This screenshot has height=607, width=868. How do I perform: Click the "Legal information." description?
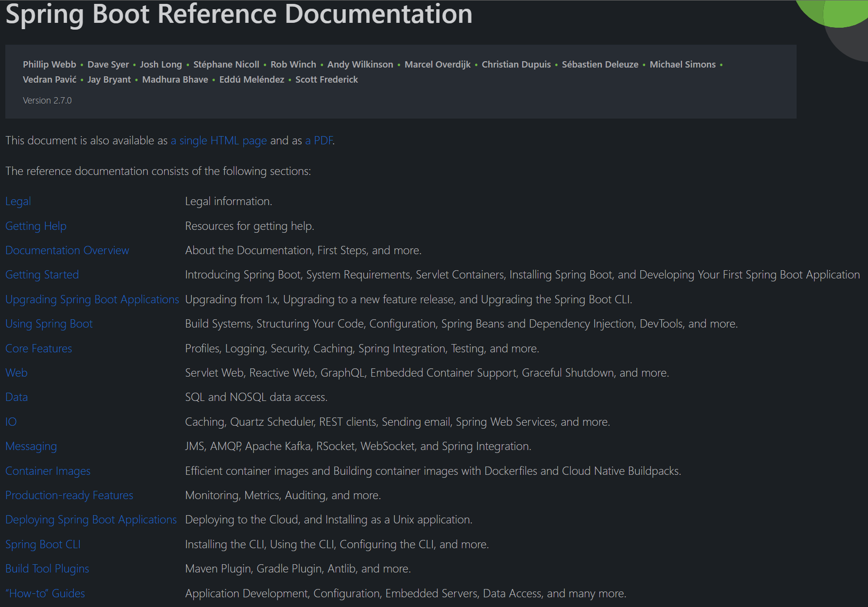pos(228,202)
